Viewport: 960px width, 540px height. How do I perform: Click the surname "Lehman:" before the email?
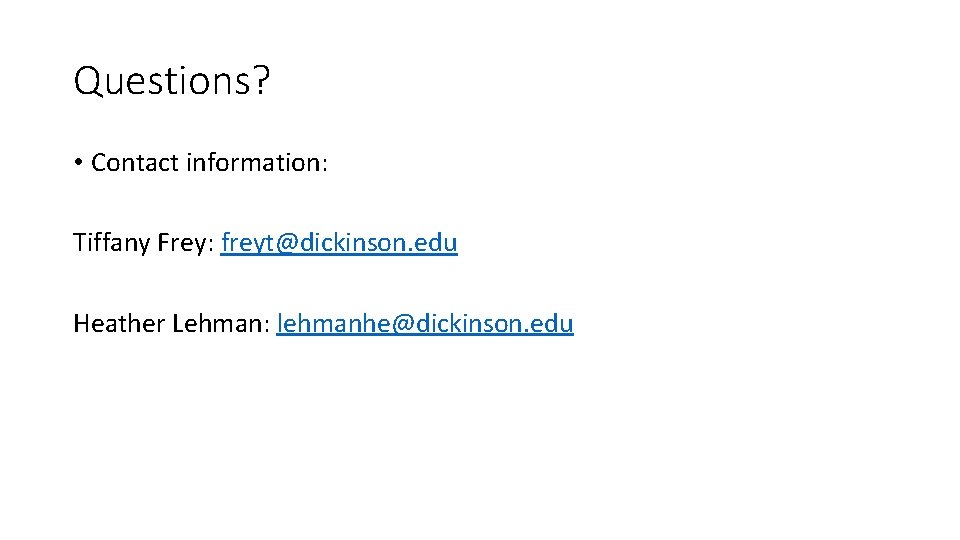(221, 324)
